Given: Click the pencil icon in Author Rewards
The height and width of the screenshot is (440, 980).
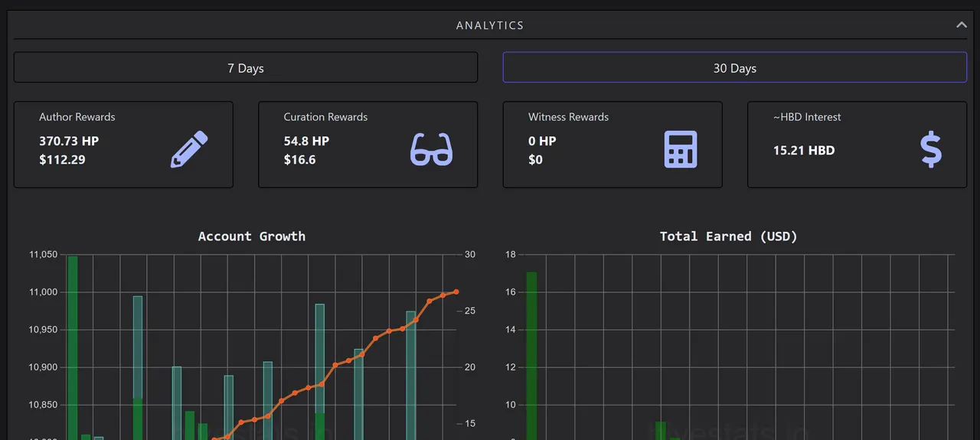Looking at the screenshot, I should click(189, 149).
